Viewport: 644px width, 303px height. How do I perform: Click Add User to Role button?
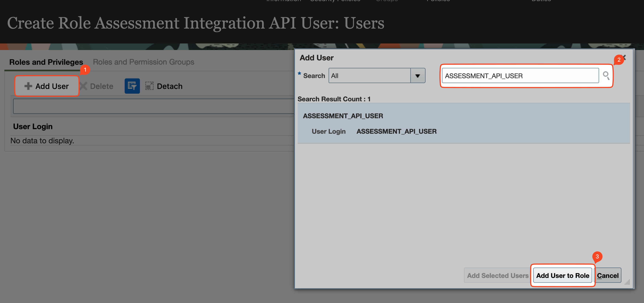562,276
